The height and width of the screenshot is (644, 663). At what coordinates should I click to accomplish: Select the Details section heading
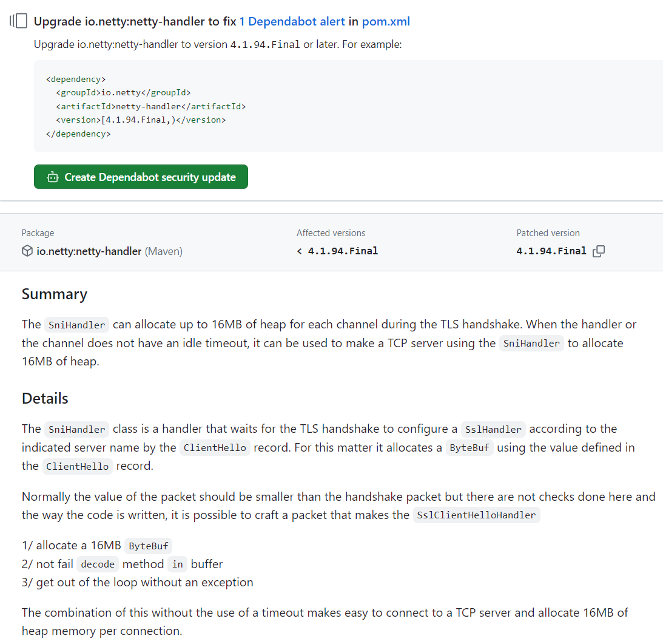(44, 398)
